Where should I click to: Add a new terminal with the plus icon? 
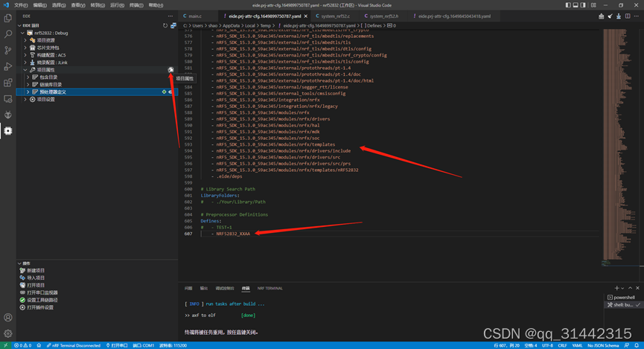[616, 288]
